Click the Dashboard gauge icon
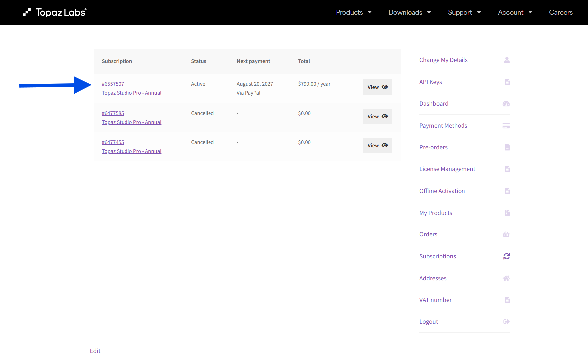 click(x=506, y=104)
